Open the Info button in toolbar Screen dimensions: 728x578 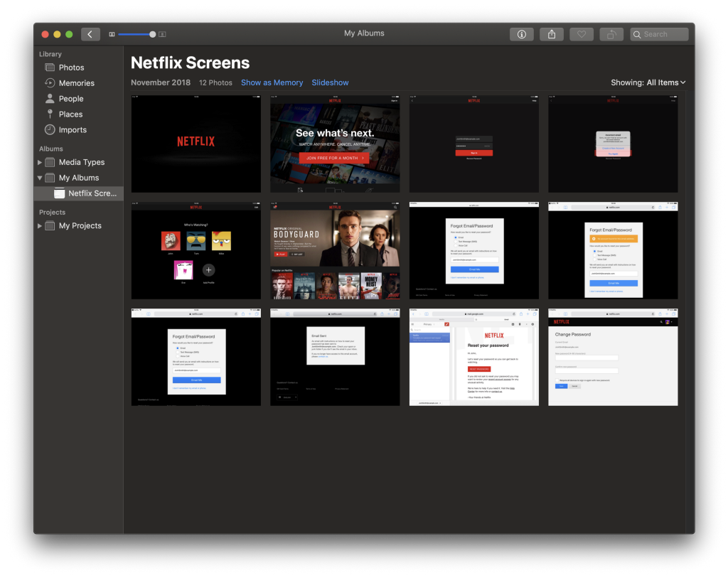pos(521,34)
